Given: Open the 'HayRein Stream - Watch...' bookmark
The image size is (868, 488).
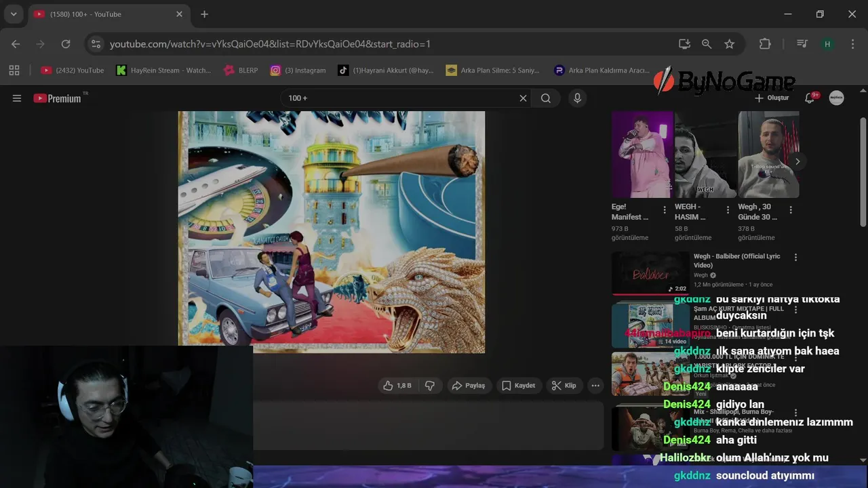Looking at the screenshot, I should click(x=163, y=70).
